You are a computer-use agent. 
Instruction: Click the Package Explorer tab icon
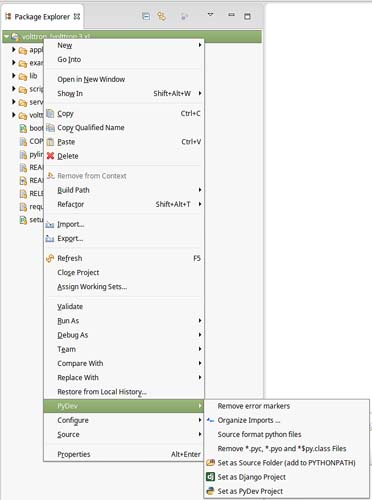(8, 16)
